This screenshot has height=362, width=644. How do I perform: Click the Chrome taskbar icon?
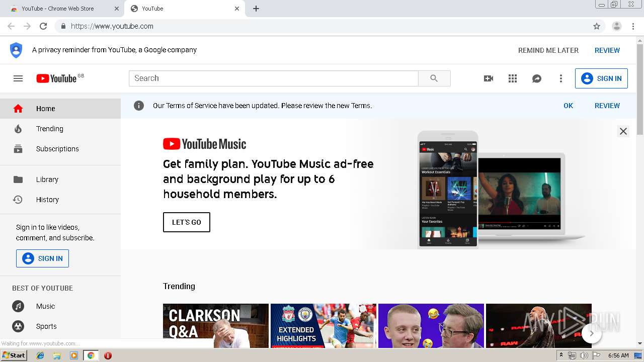point(91,355)
